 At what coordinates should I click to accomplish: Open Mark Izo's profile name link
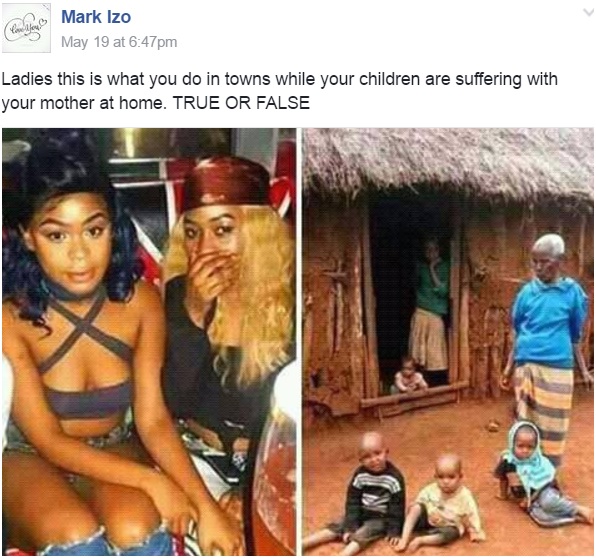point(96,17)
